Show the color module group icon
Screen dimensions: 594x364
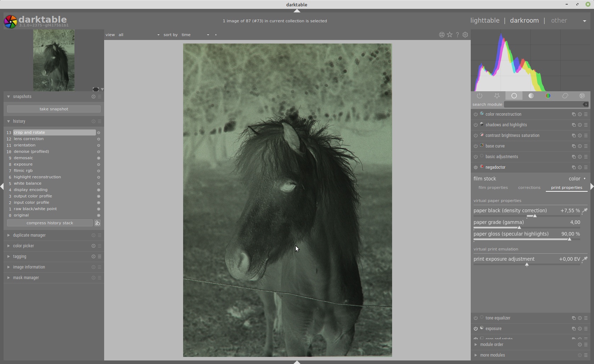(x=548, y=96)
